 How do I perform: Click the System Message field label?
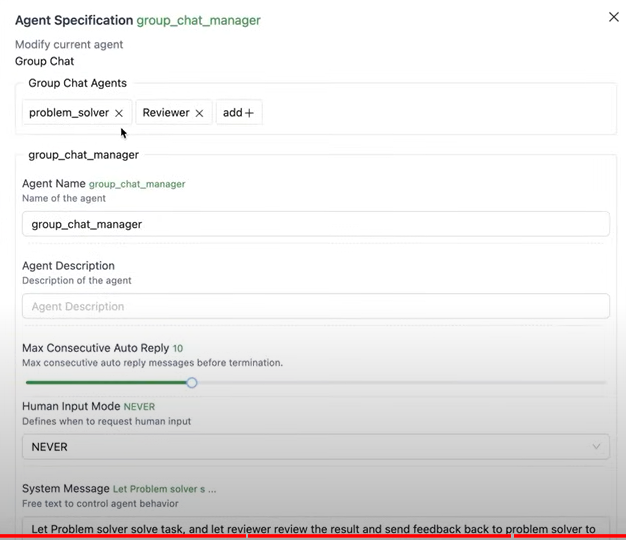click(x=65, y=489)
